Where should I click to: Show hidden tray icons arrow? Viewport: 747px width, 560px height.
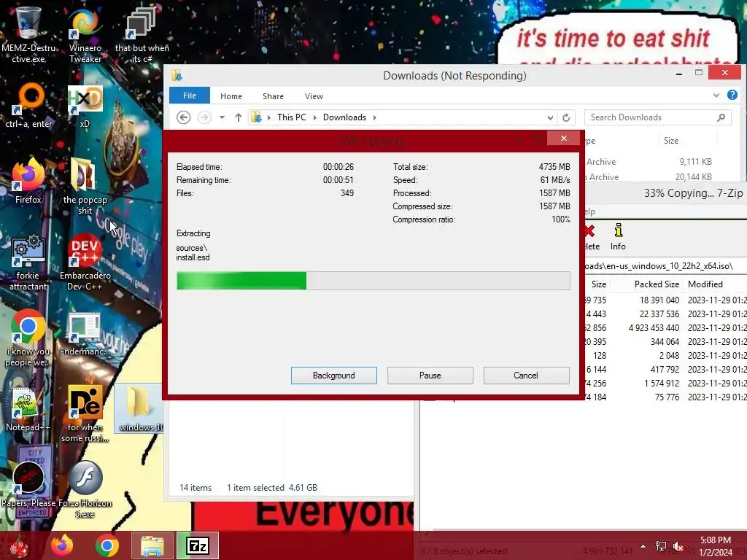click(643, 546)
